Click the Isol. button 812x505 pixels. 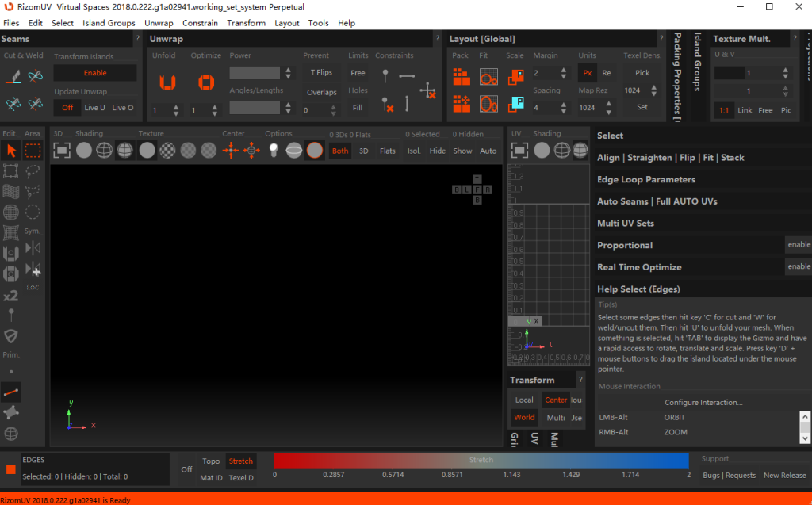click(x=414, y=151)
